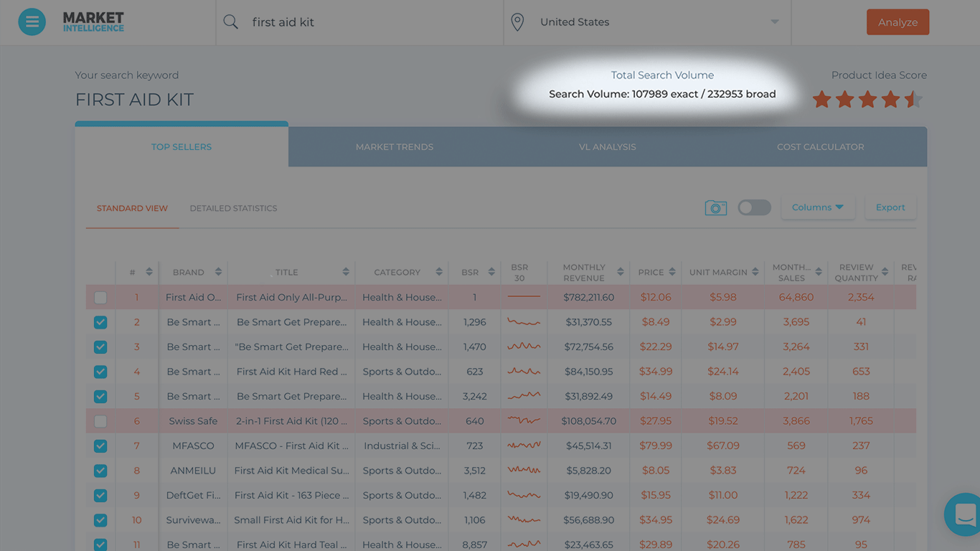Click BSR 30 sparkline for ANMEILU

524,471
